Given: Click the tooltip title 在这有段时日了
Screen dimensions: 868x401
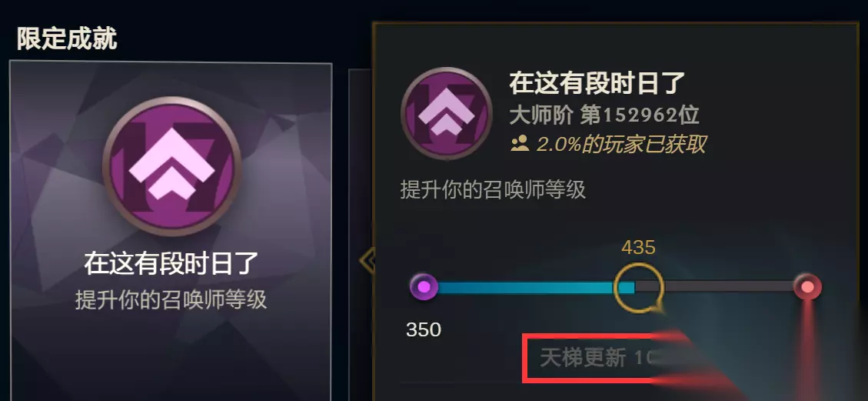Looking at the screenshot, I should [597, 83].
